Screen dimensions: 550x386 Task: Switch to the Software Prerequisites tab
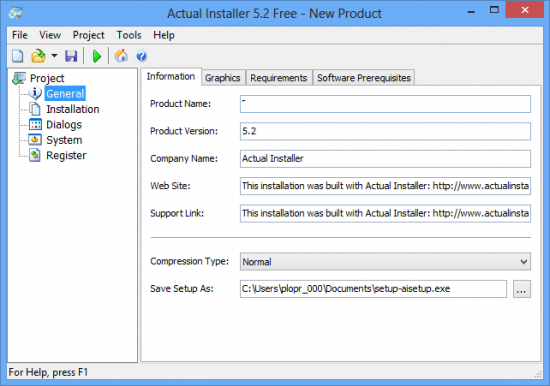(364, 78)
